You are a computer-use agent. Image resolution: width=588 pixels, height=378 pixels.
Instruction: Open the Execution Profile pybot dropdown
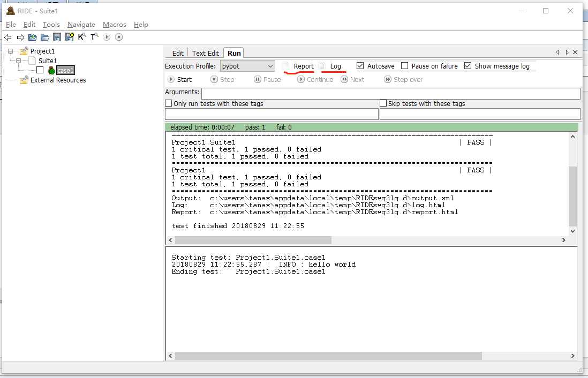pos(247,66)
